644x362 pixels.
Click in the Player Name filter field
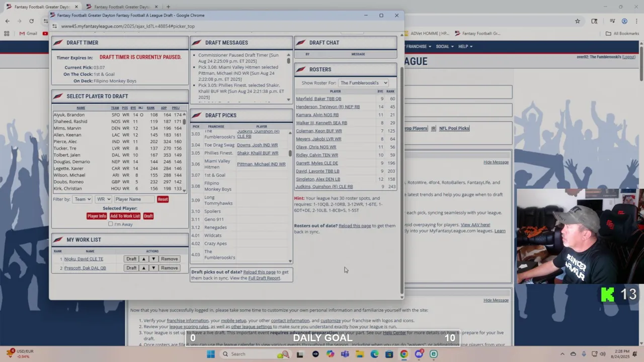click(134, 199)
